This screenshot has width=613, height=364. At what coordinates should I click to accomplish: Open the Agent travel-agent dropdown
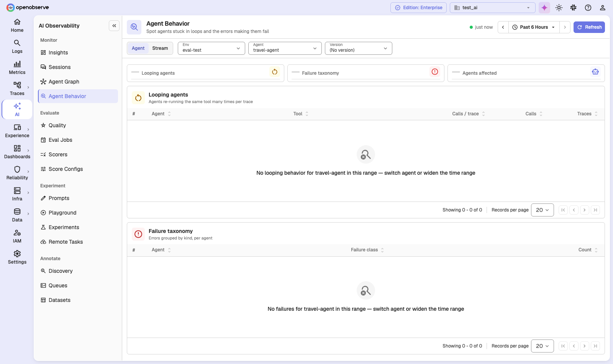click(285, 48)
